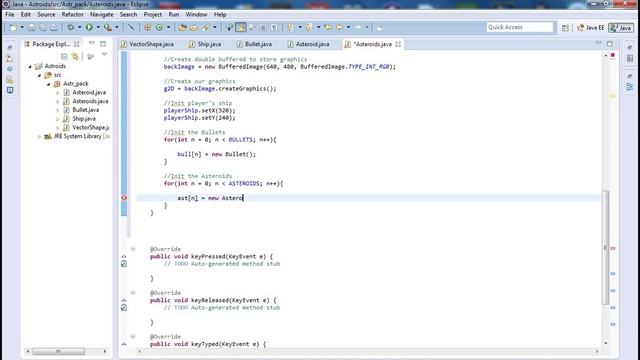The height and width of the screenshot is (360, 640).
Task: Toggle Block Selection mode icon
Action: tap(263, 27)
